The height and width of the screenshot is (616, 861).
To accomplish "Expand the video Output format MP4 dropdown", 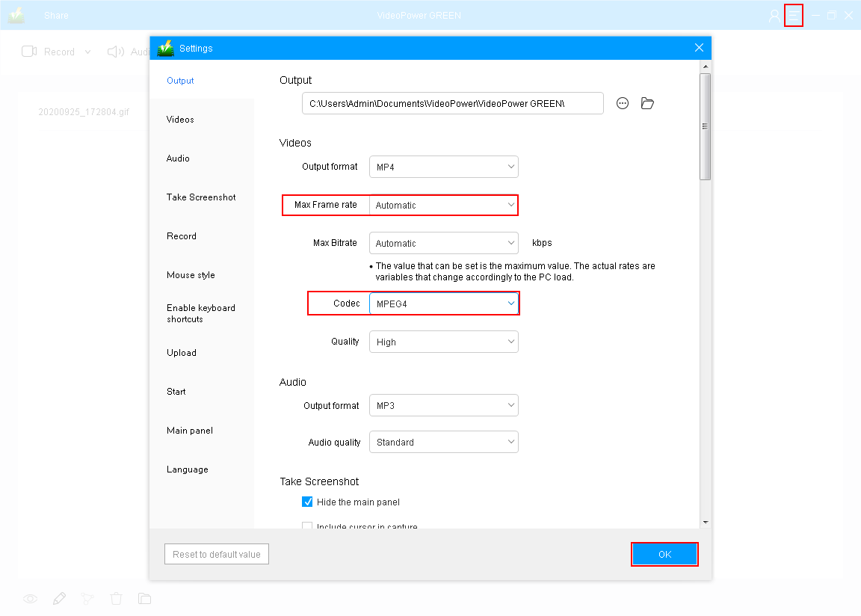I will coord(443,167).
